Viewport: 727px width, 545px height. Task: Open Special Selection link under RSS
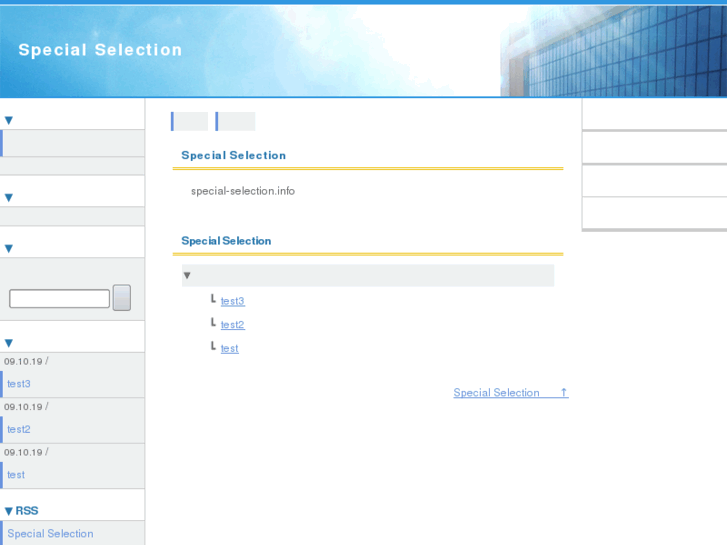click(50, 533)
